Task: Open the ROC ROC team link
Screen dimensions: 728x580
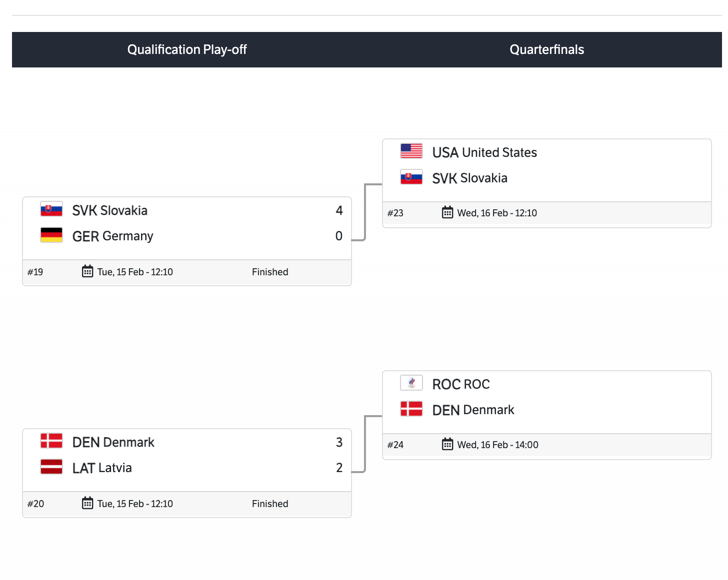Action: 461,384
